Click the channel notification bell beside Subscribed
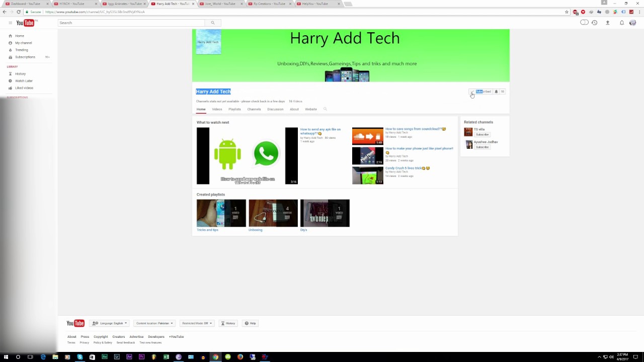 496,92
